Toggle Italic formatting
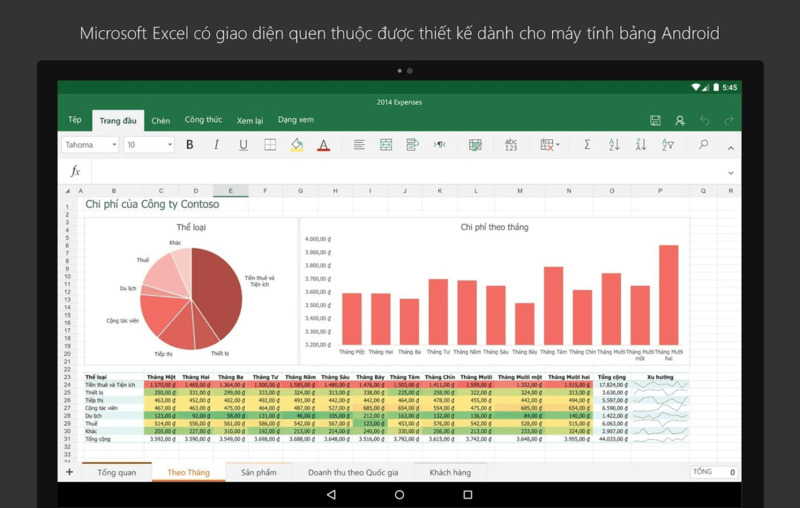 pos(216,145)
